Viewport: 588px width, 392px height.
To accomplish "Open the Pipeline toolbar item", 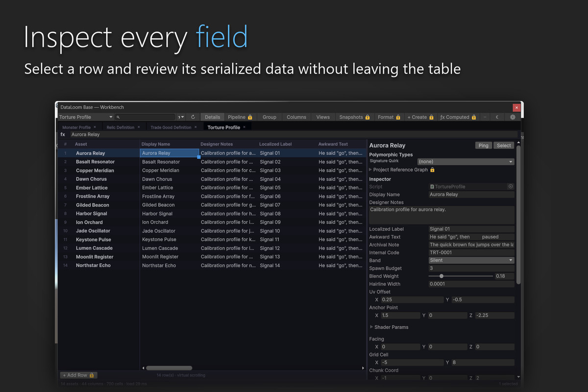I will coord(240,117).
